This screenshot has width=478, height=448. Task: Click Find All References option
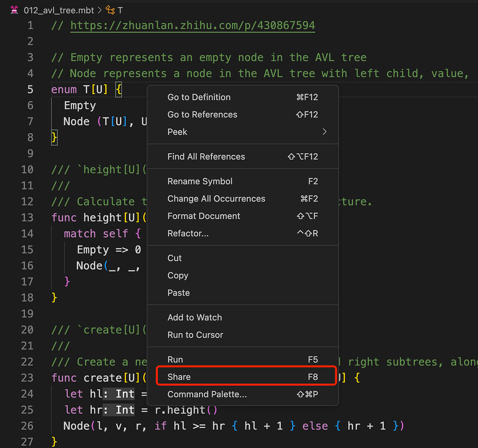click(206, 157)
